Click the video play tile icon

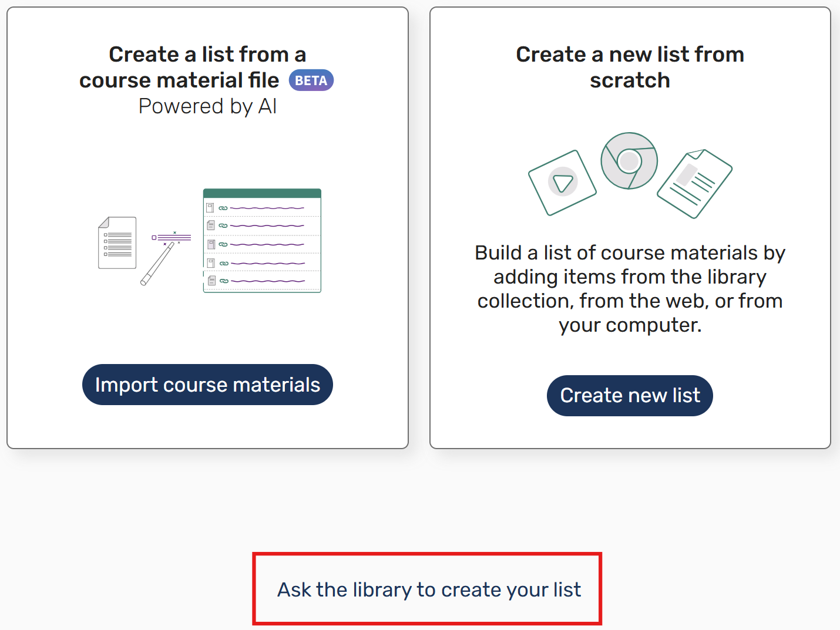(562, 183)
